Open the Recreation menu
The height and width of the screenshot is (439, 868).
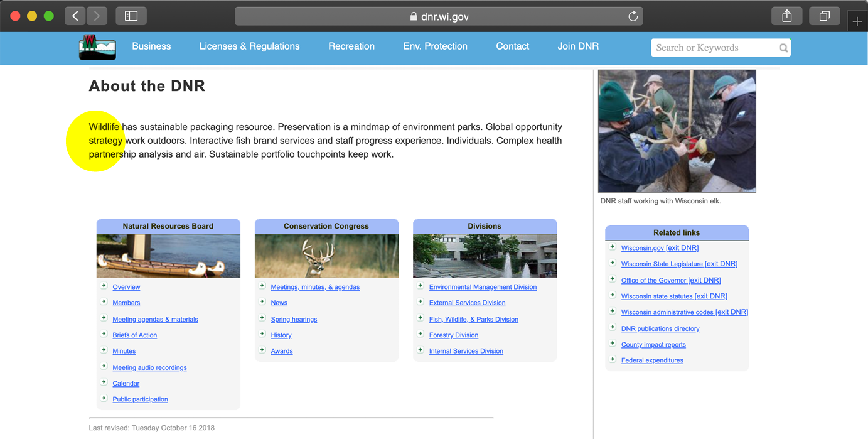pos(351,46)
